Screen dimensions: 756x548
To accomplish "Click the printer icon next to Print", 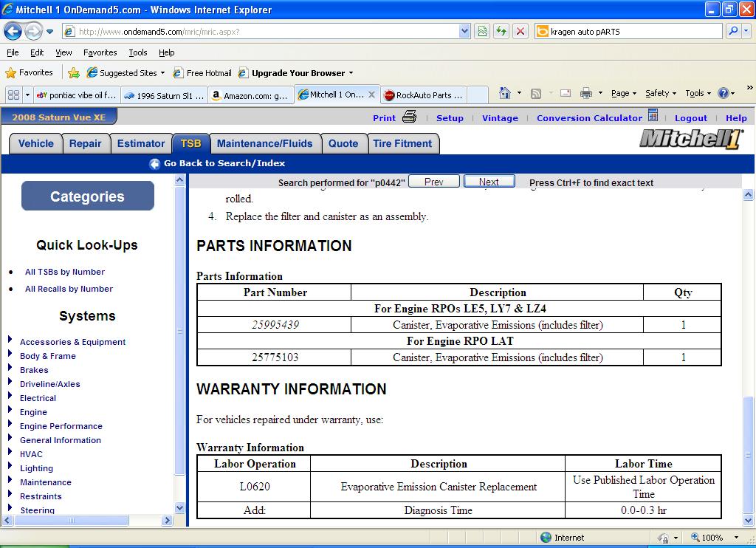I will [409, 117].
